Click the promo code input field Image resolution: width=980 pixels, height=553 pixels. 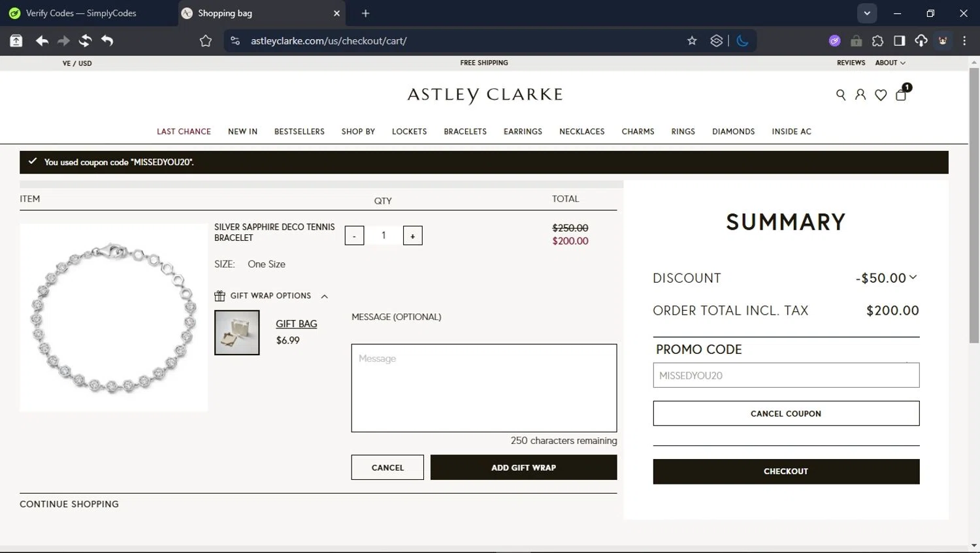[x=786, y=375]
